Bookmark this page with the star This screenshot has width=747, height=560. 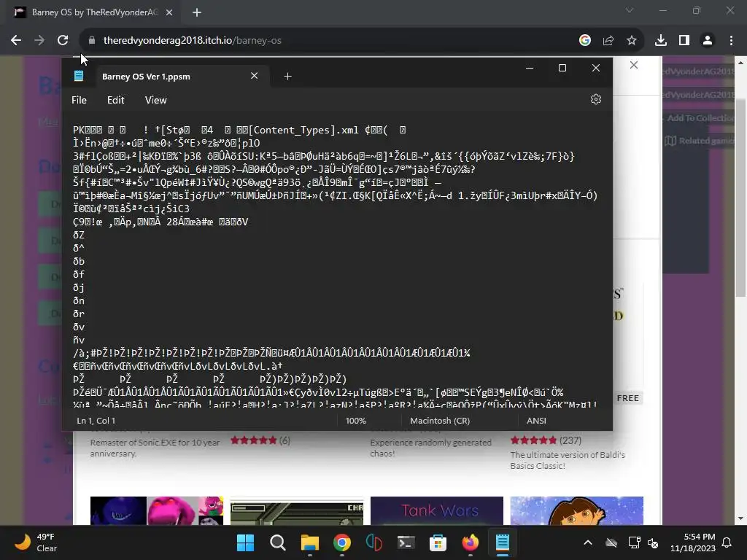tap(632, 41)
